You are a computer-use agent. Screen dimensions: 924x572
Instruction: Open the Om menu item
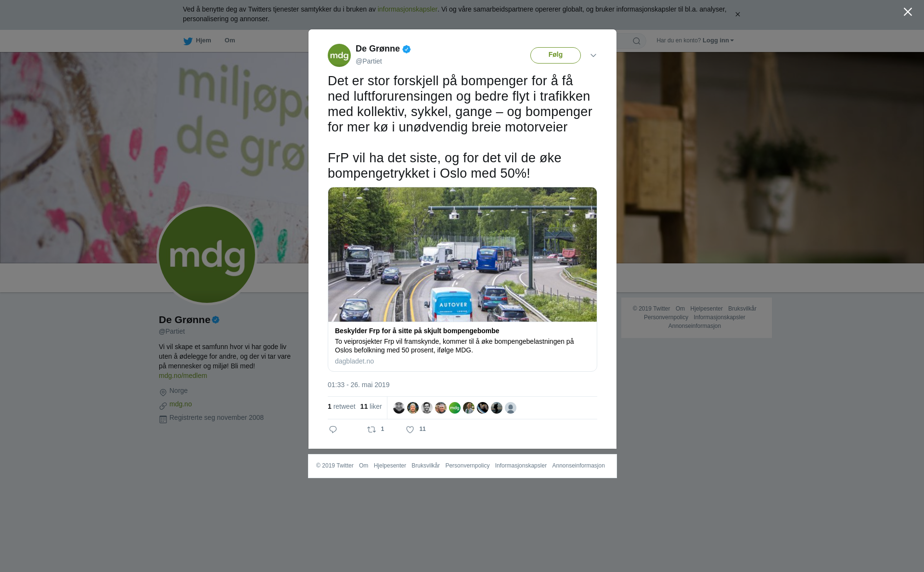tap(230, 40)
